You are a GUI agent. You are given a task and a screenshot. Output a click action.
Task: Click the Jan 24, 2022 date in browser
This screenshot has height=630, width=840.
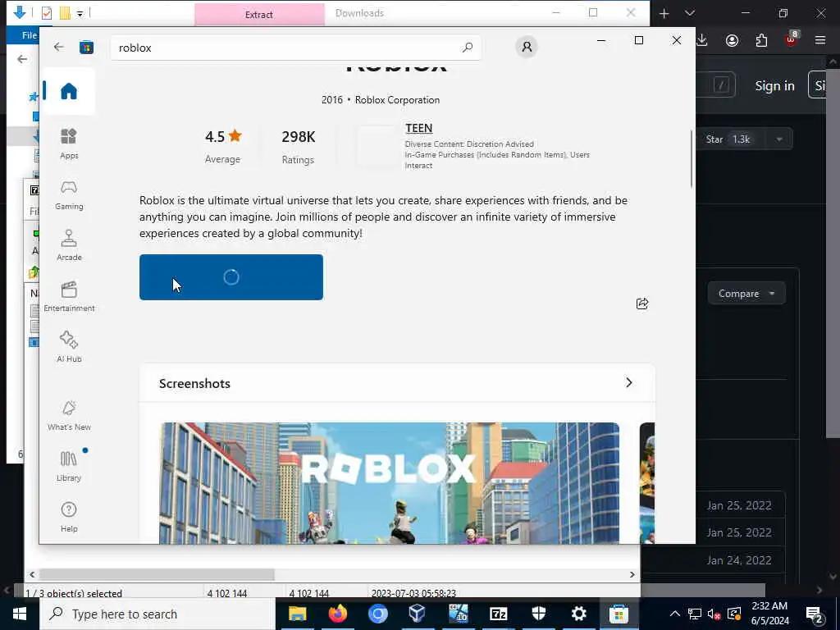pyautogui.click(x=739, y=560)
